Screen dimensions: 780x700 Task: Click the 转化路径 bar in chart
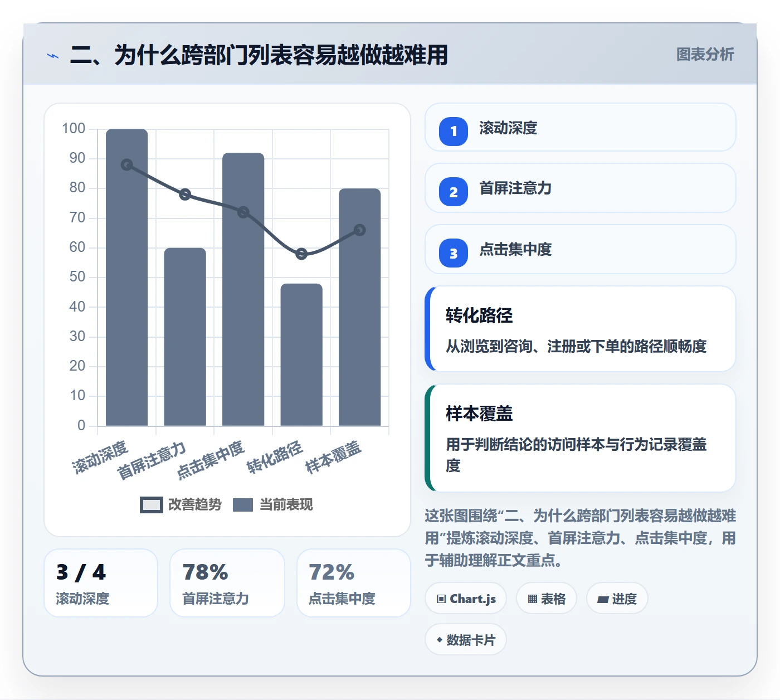[301, 354]
